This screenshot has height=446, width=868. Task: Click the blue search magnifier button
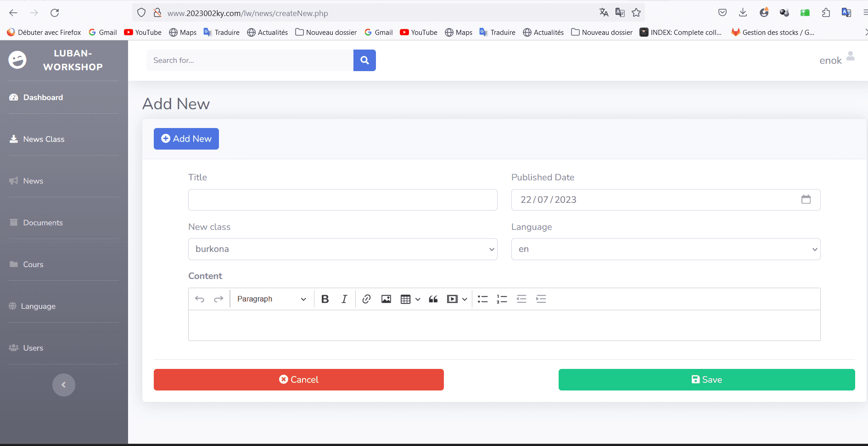(364, 60)
